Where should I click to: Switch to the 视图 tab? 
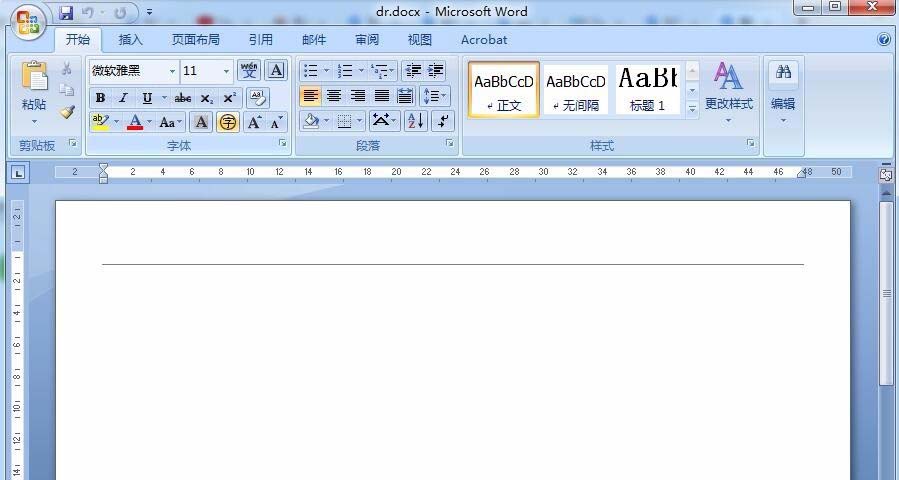pos(420,40)
